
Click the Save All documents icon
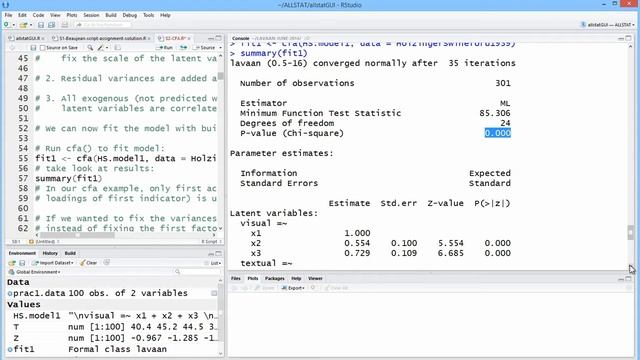51,25
